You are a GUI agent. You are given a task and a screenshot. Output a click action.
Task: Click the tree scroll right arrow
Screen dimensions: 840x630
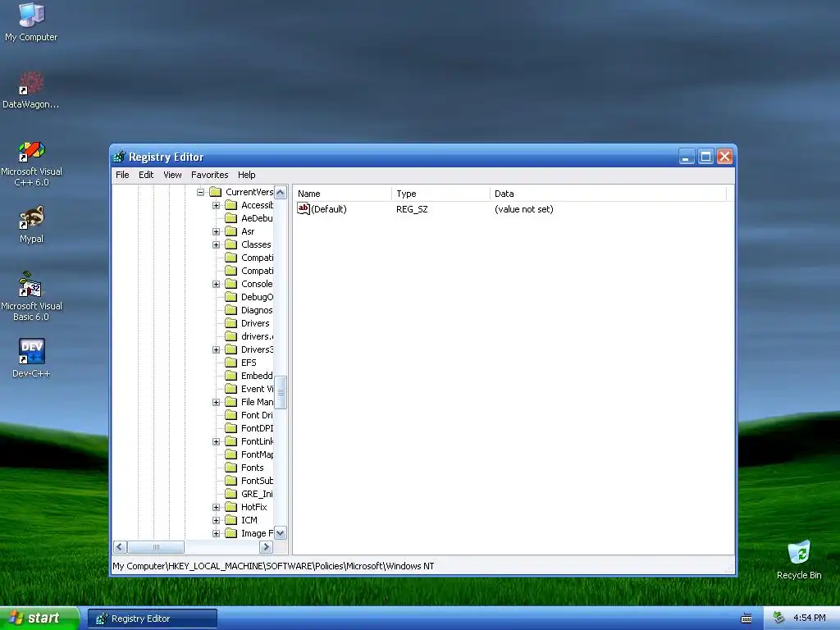(267, 547)
